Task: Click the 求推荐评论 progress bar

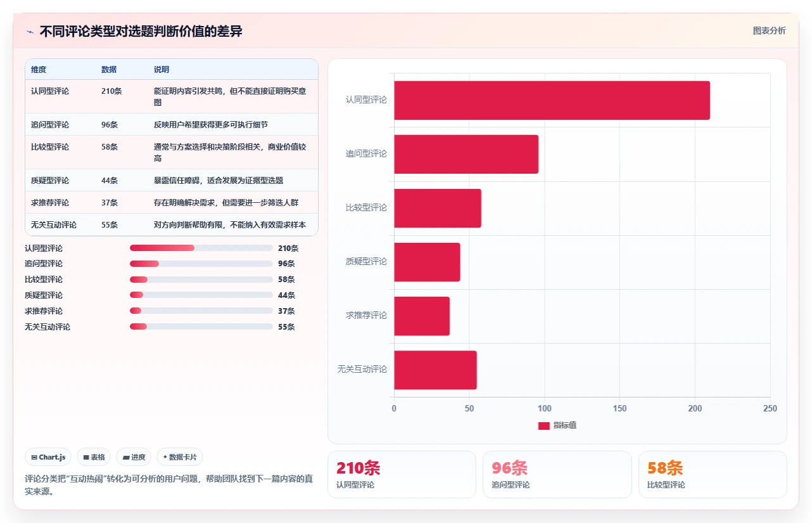Action: point(201,311)
